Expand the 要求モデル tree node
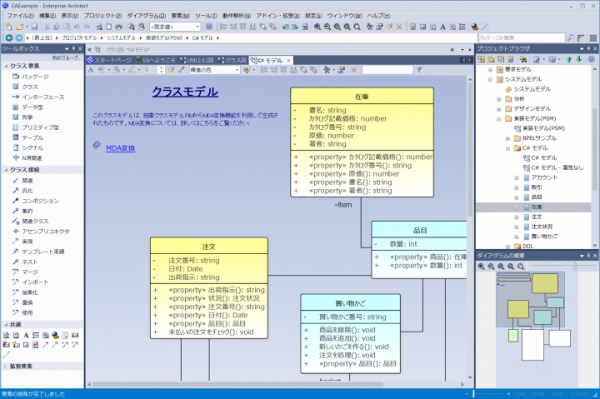Viewport: 600px width, 399px height. 490,70
